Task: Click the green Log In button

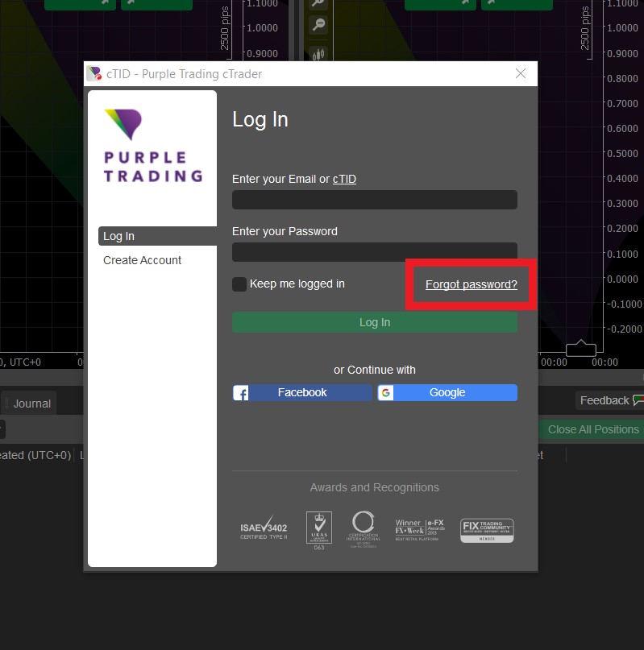Action: click(x=375, y=322)
